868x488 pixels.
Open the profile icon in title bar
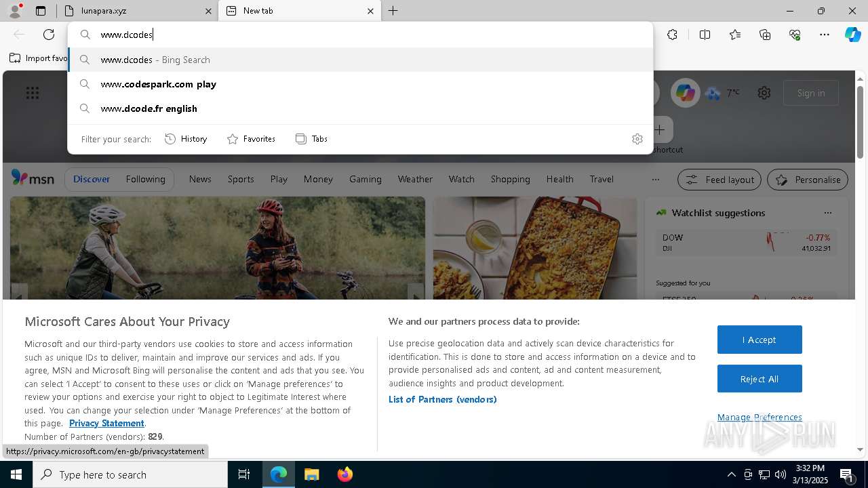pos(14,10)
